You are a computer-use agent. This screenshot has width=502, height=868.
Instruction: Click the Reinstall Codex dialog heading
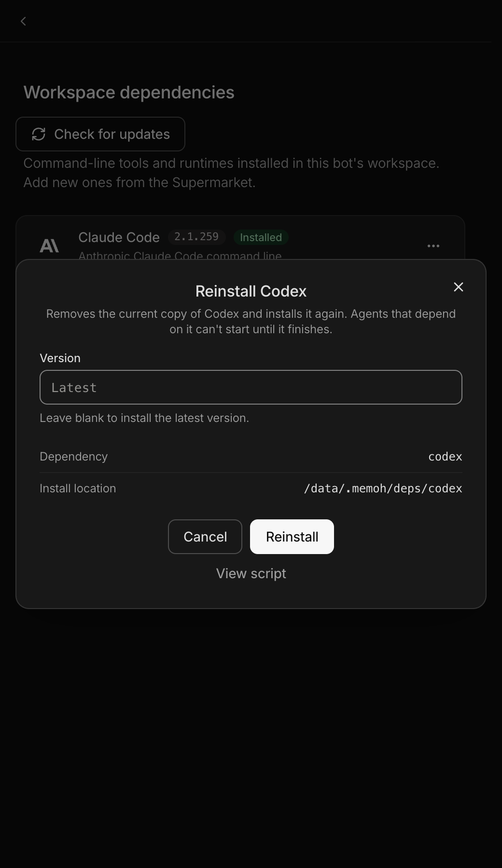(x=251, y=291)
